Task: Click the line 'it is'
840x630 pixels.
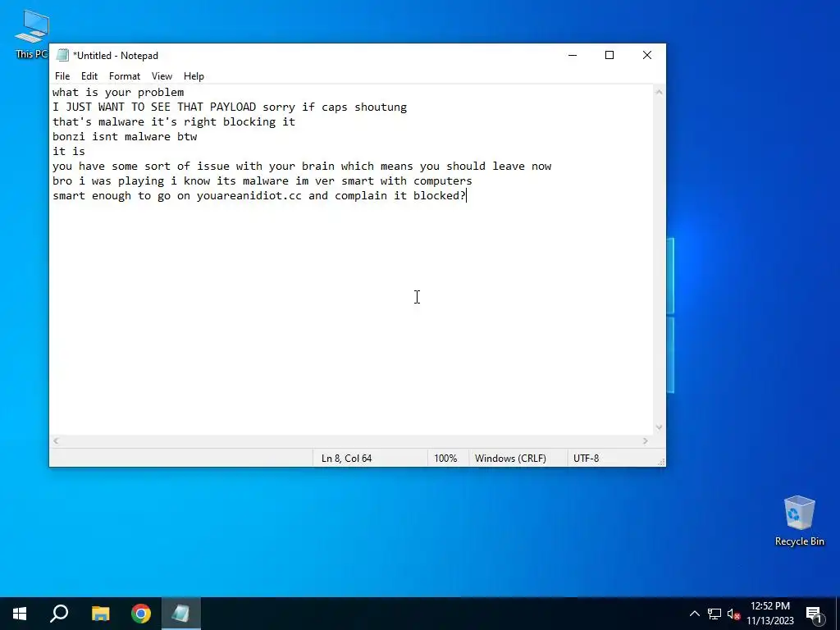Action: [x=69, y=152]
